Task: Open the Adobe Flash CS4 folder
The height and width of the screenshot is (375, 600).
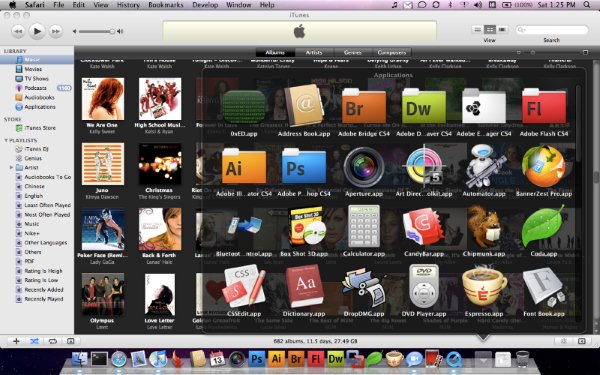Action: 544,106
